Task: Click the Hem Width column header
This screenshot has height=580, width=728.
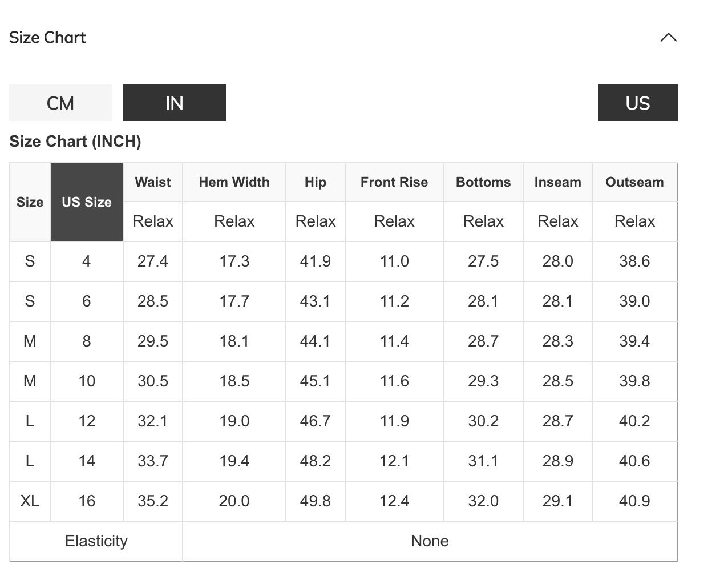Action: pyautogui.click(x=234, y=182)
